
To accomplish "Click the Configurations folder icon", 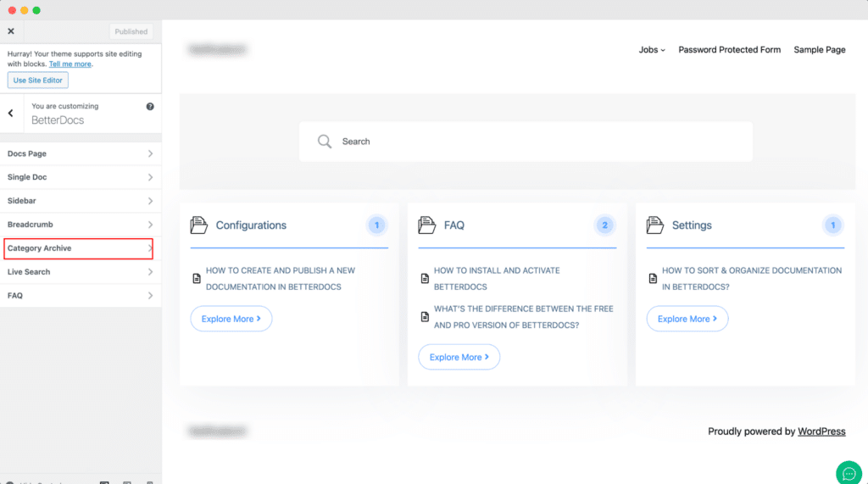I will (x=198, y=225).
